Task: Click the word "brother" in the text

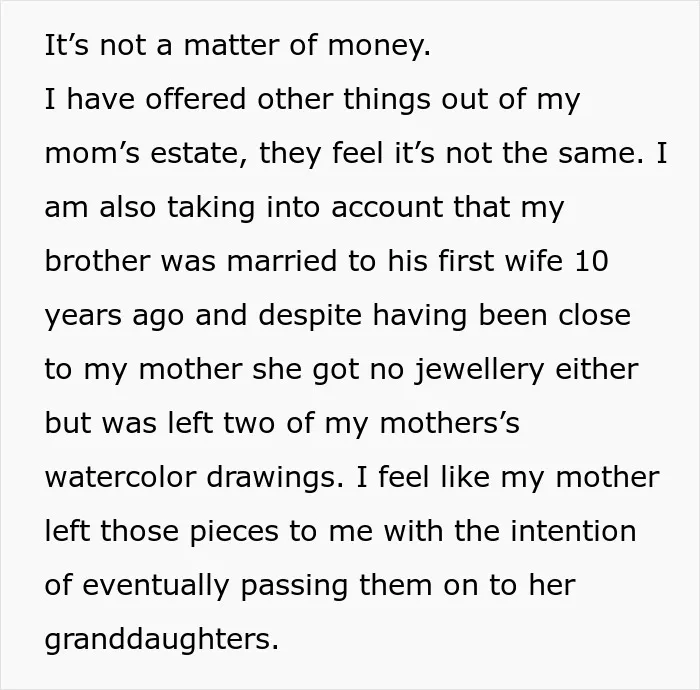Action: point(97,261)
